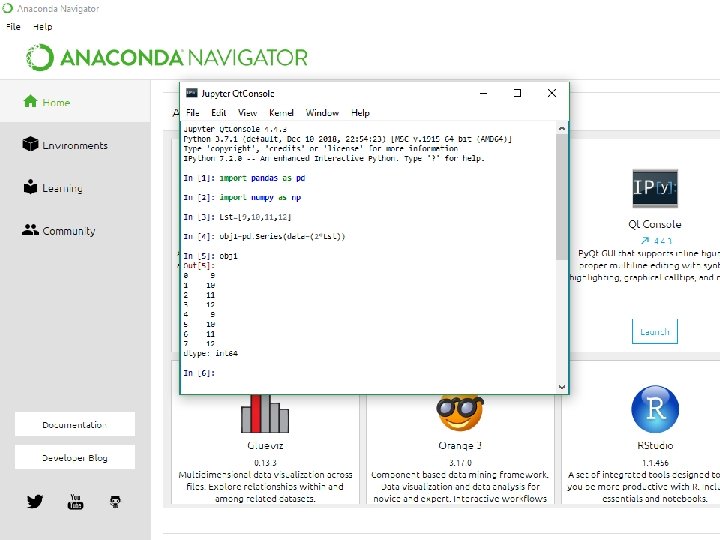Open the Developer Blog button
The height and width of the screenshot is (540, 720).
point(75,457)
